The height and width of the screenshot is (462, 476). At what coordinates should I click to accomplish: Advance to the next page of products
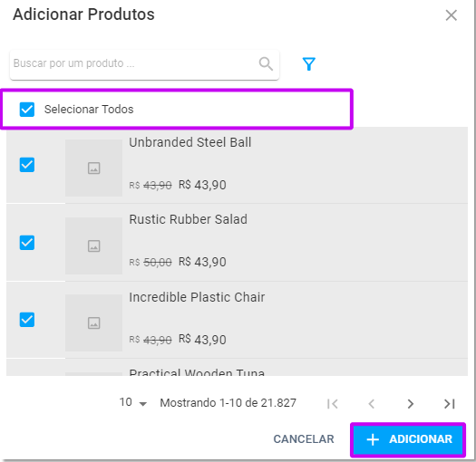[411, 404]
